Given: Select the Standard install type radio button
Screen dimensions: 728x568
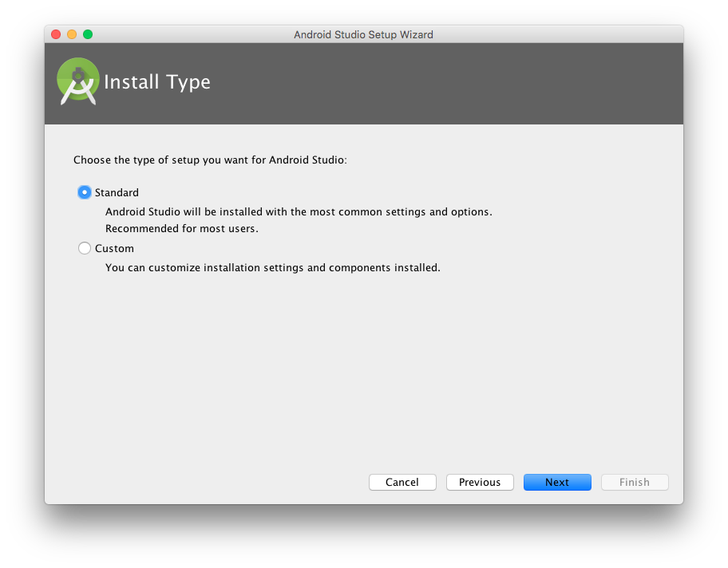Looking at the screenshot, I should coord(85,192).
